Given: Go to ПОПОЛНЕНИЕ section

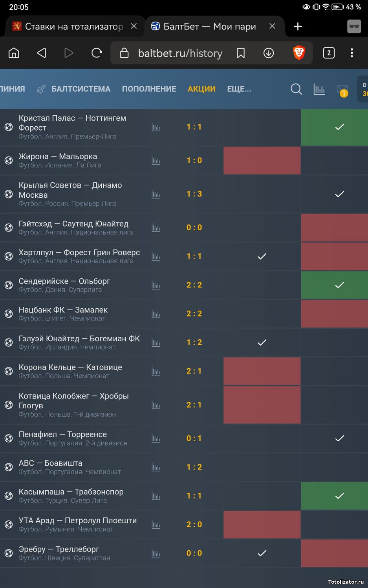Looking at the screenshot, I should (149, 89).
